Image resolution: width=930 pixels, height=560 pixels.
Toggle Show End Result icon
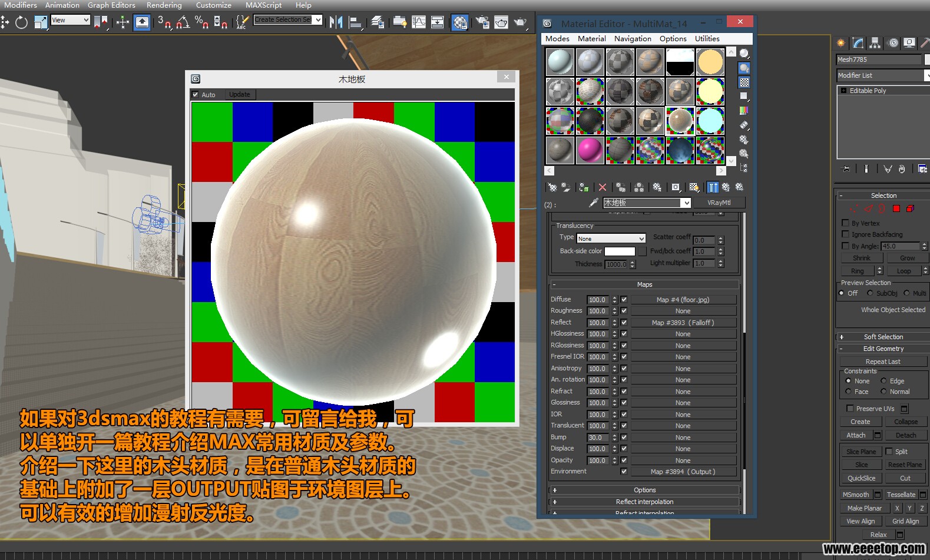tap(713, 187)
